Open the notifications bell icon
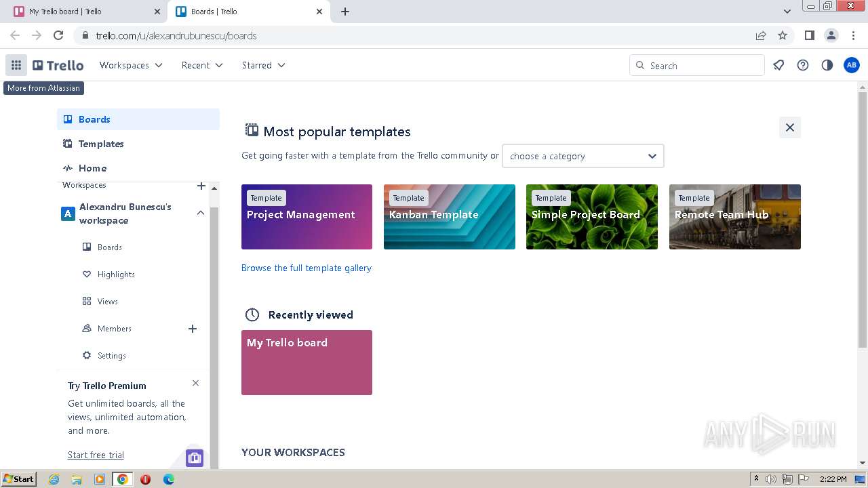This screenshot has width=868, height=488. pyautogui.click(x=778, y=65)
